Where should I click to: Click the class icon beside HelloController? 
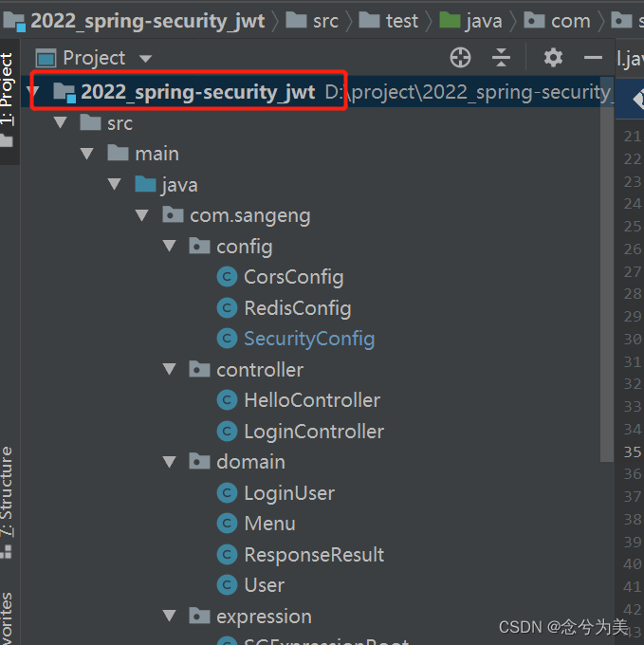click(227, 400)
